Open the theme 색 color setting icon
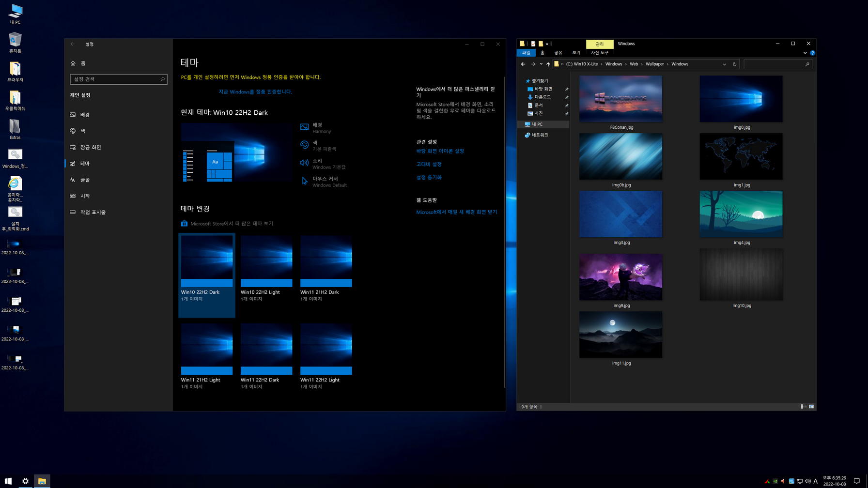 tap(304, 145)
